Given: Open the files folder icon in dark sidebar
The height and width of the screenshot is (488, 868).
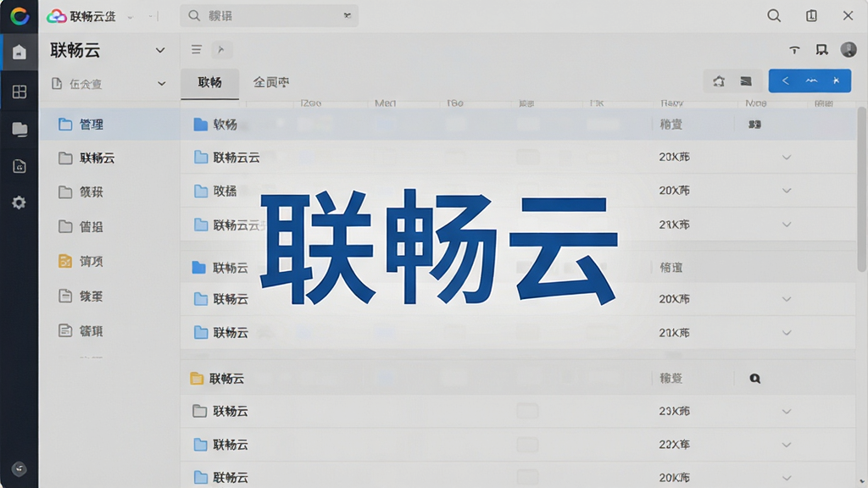Looking at the screenshot, I should point(19,129).
